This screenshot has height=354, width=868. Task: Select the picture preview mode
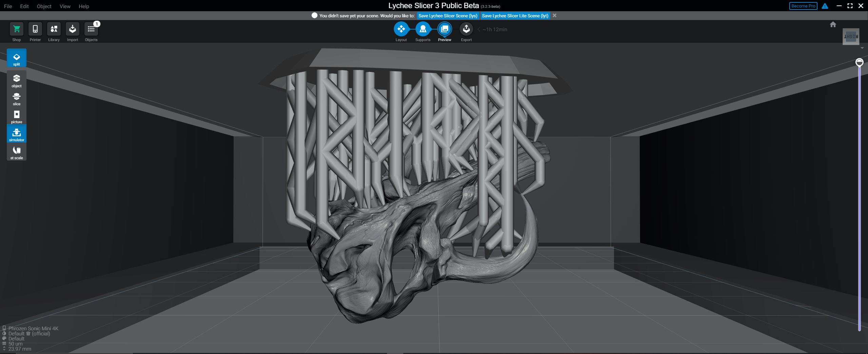click(x=17, y=117)
